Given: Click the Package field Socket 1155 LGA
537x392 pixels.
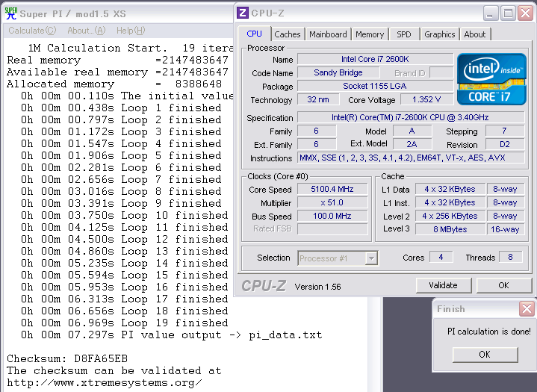Looking at the screenshot, I should 375,86.
